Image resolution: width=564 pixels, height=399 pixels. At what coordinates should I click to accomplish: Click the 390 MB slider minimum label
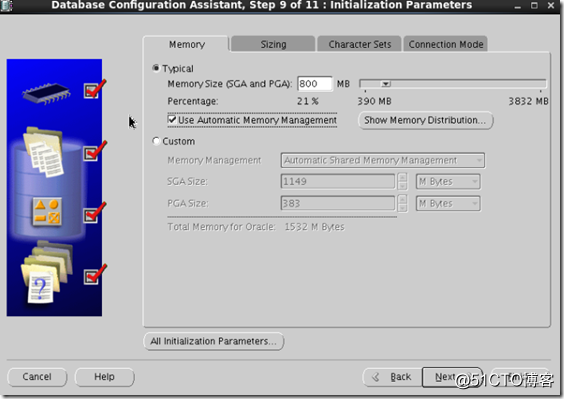coord(374,101)
